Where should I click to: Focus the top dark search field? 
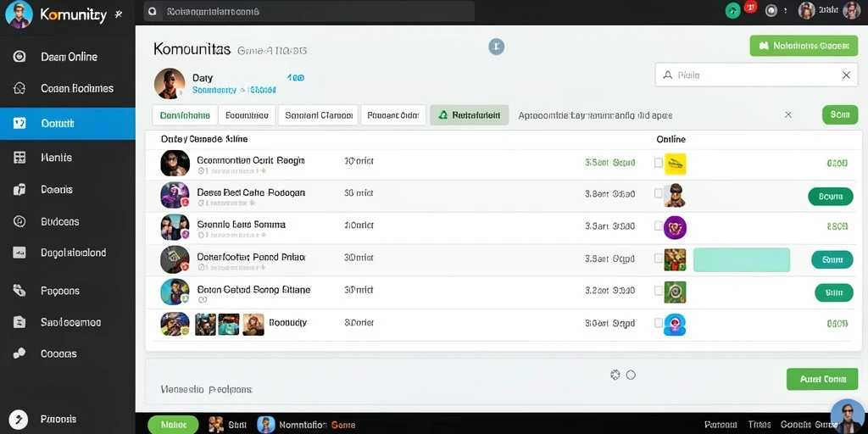[309, 11]
